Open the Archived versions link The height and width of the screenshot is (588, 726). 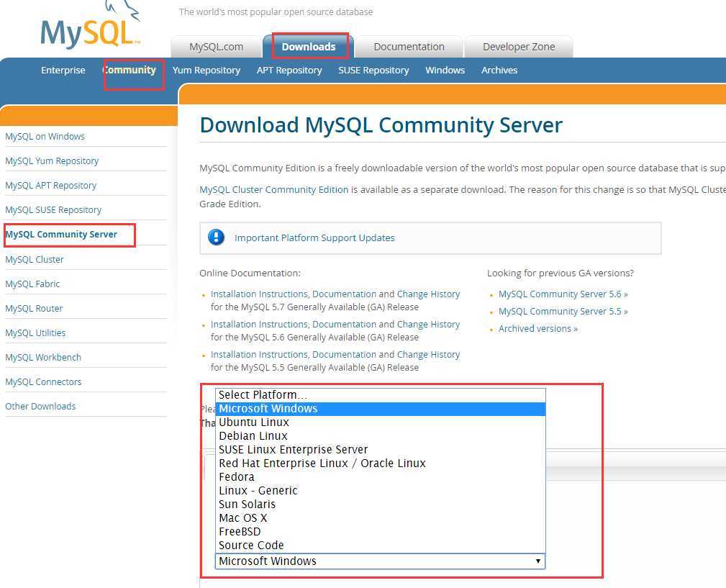[538, 329]
